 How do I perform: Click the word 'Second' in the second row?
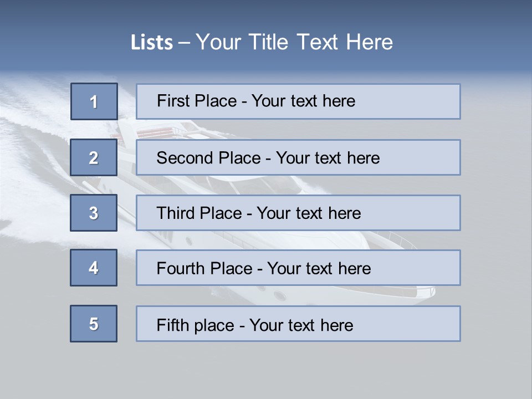185,158
